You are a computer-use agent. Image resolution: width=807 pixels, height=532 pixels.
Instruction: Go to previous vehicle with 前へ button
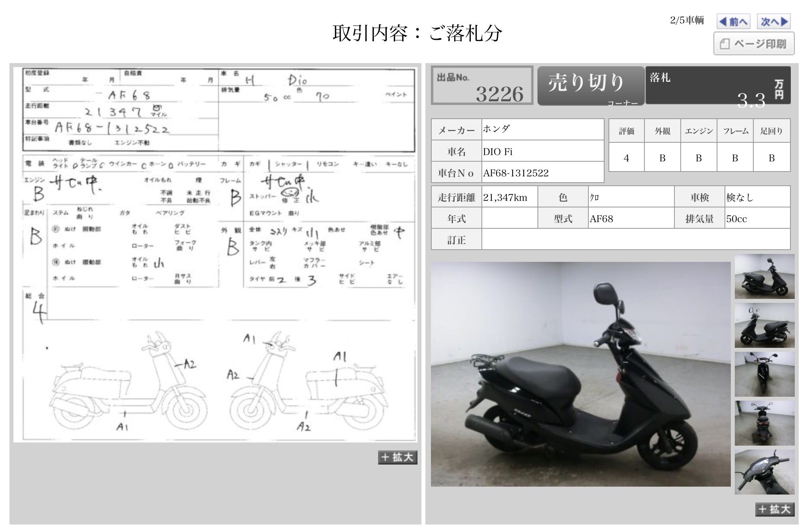pyautogui.click(x=734, y=21)
